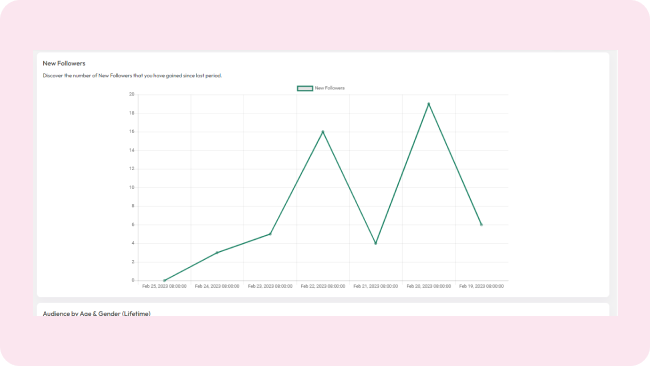650x366 pixels.
Task: Select the Feb 21 low data point
Action: coord(376,243)
